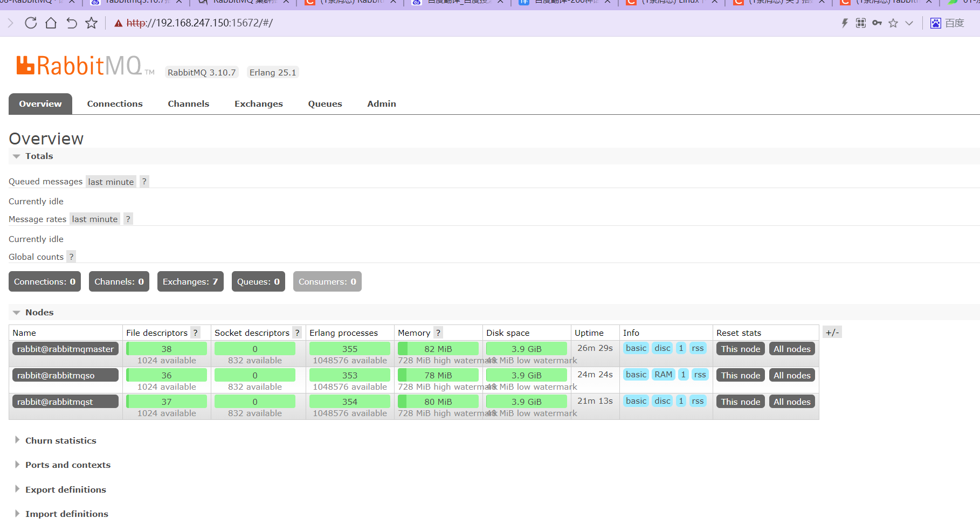
Task: Click the RabbitMQ logo
Action: [85, 66]
